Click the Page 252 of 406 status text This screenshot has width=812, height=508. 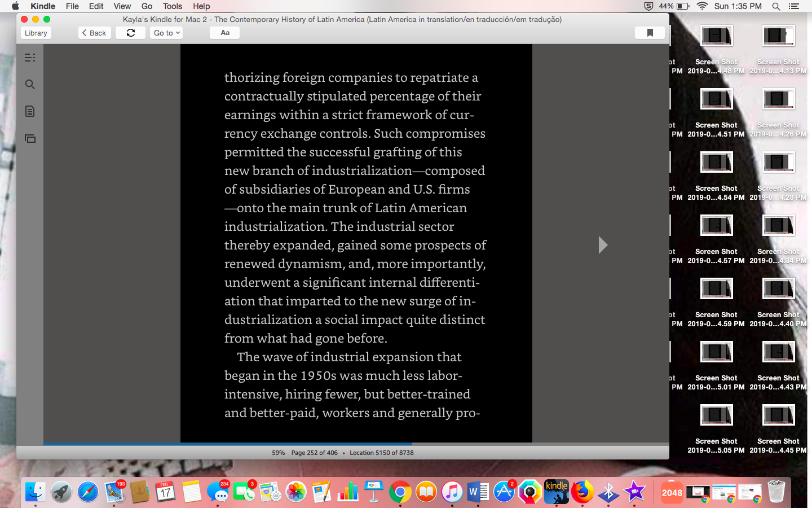[315, 453]
